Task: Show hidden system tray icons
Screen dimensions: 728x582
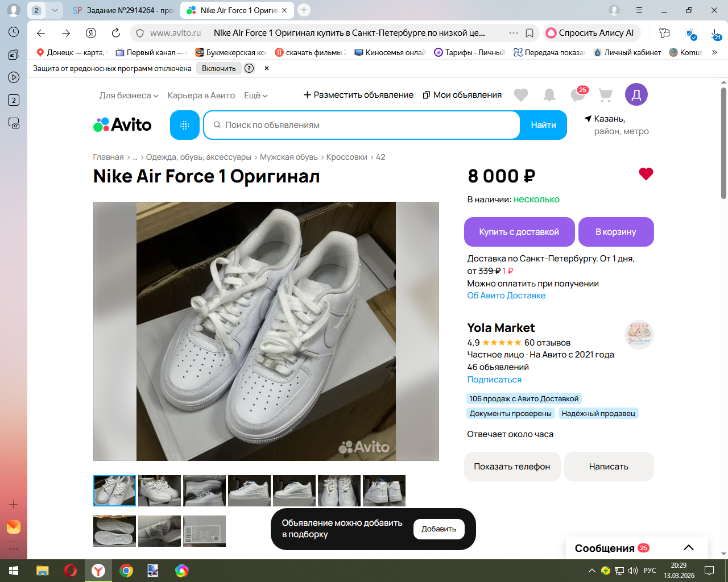Action: click(x=592, y=571)
